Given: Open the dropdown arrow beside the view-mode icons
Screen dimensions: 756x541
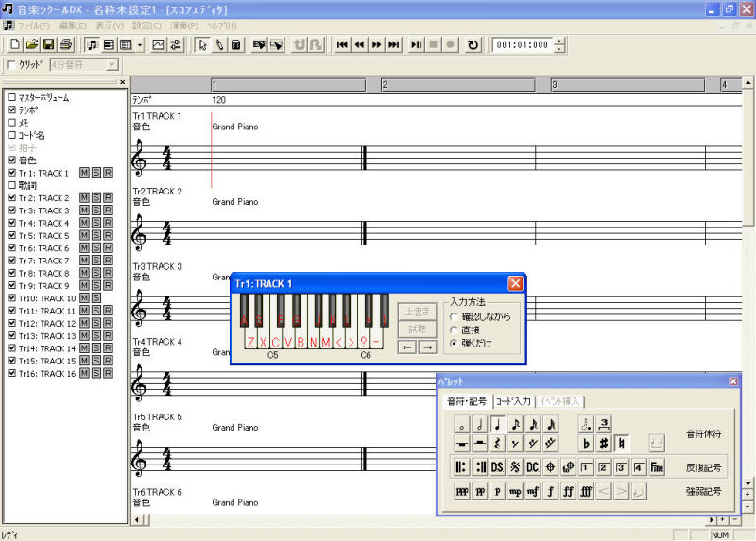Looking at the screenshot, I should tap(140, 44).
